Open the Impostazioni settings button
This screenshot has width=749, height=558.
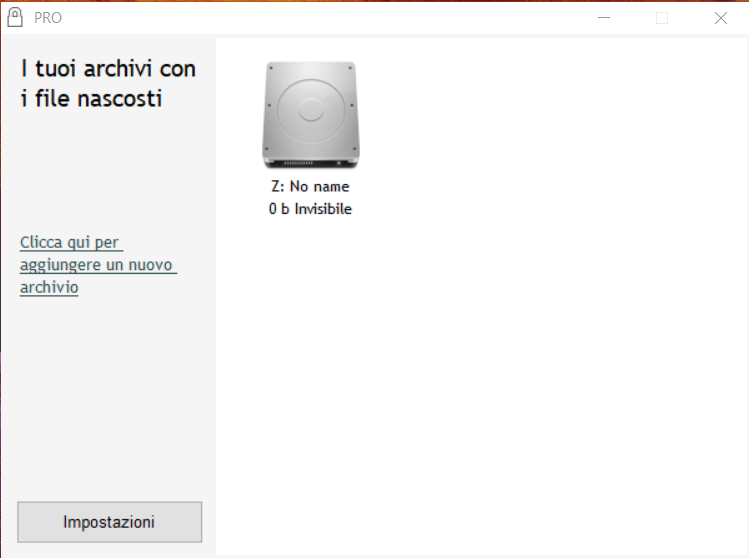(x=109, y=522)
